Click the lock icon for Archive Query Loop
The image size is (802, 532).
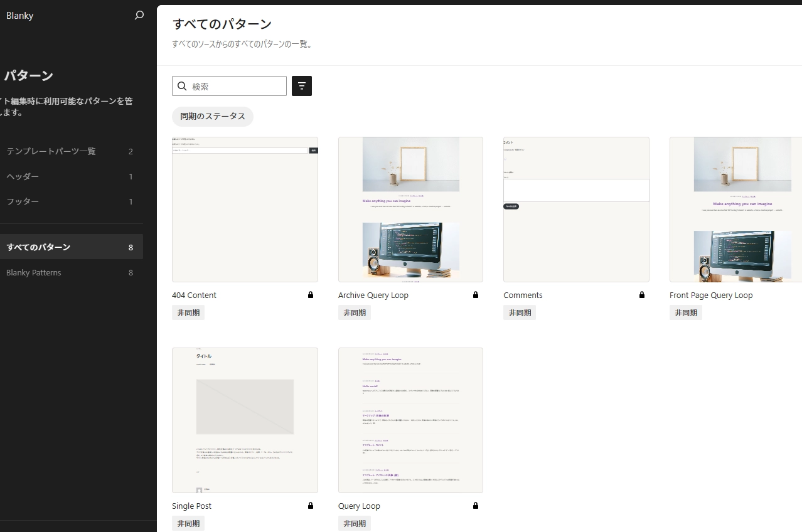(x=476, y=295)
